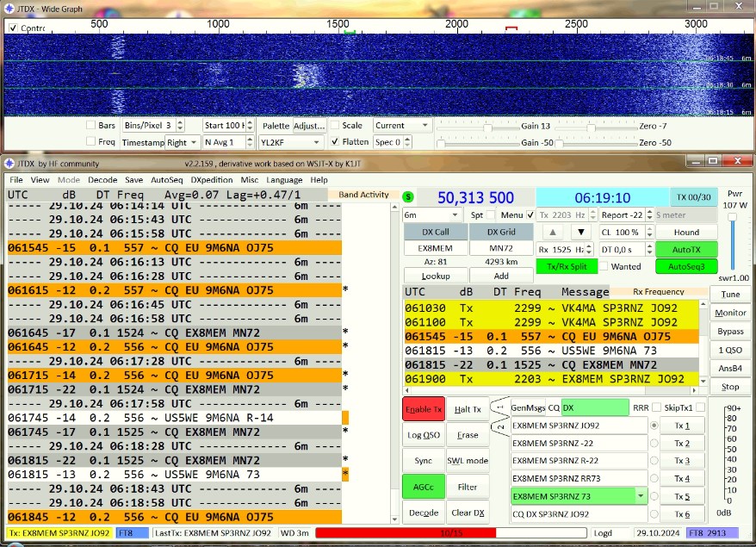
Task: Open the DXpedition menu
Action: coord(212,179)
